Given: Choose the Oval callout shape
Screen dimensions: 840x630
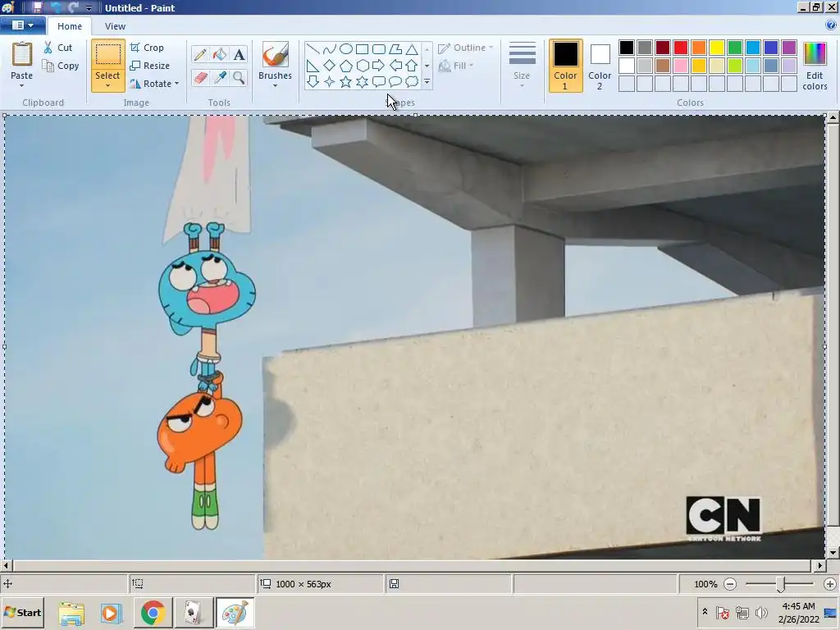Looking at the screenshot, I should (x=395, y=81).
